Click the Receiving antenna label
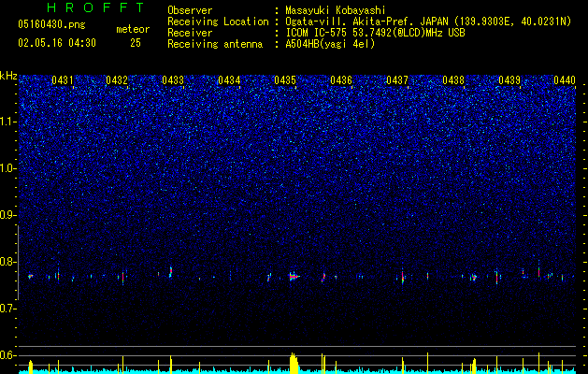 click(x=215, y=44)
